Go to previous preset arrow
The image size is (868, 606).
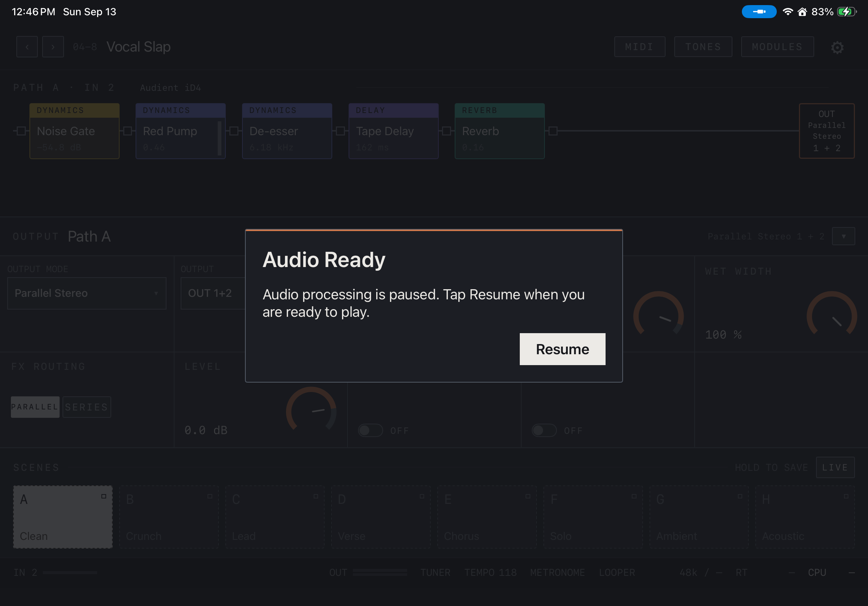(x=27, y=47)
